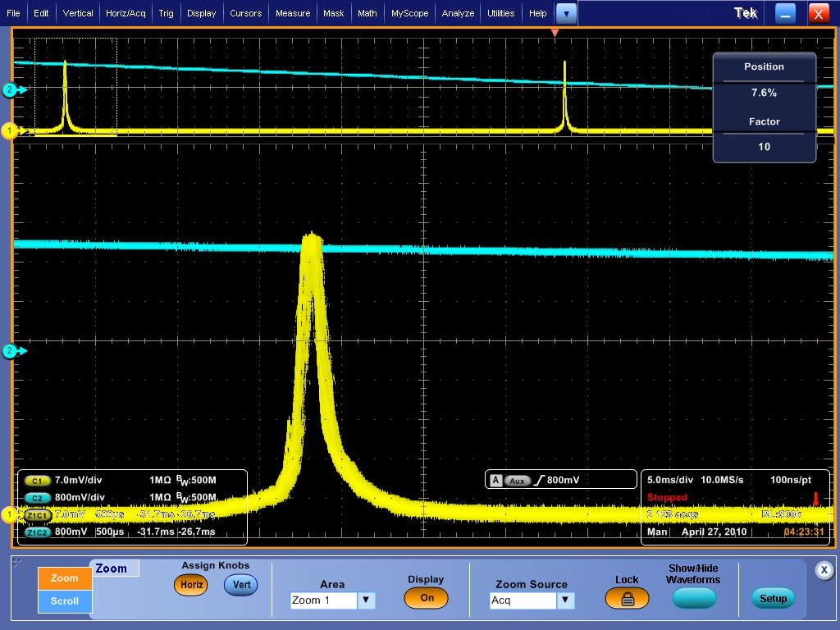Switch to the Zoom tab
Viewport: 840px width, 630px height.
pos(64,578)
